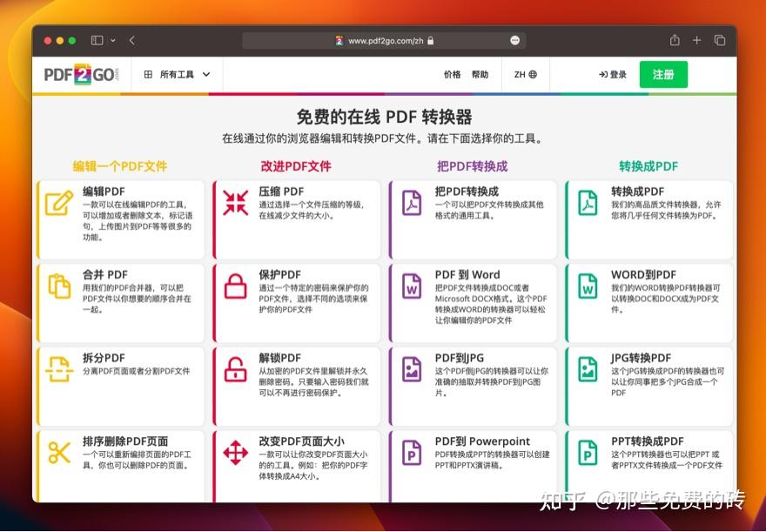Click the locked padlock icon for 保护PDF

tap(235, 285)
